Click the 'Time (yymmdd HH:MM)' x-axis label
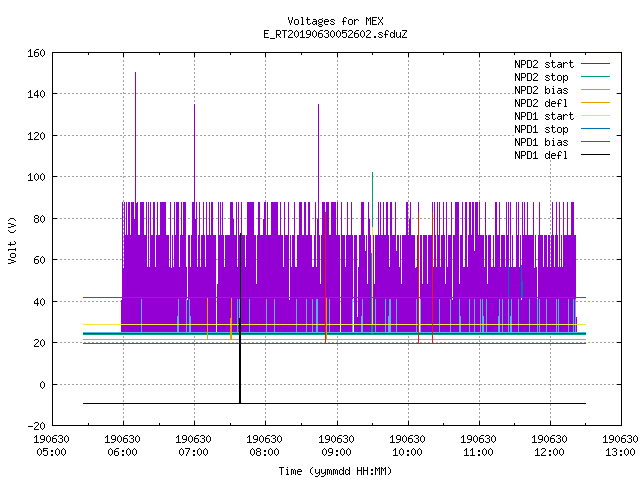This screenshot has width=640, height=480. [335, 471]
